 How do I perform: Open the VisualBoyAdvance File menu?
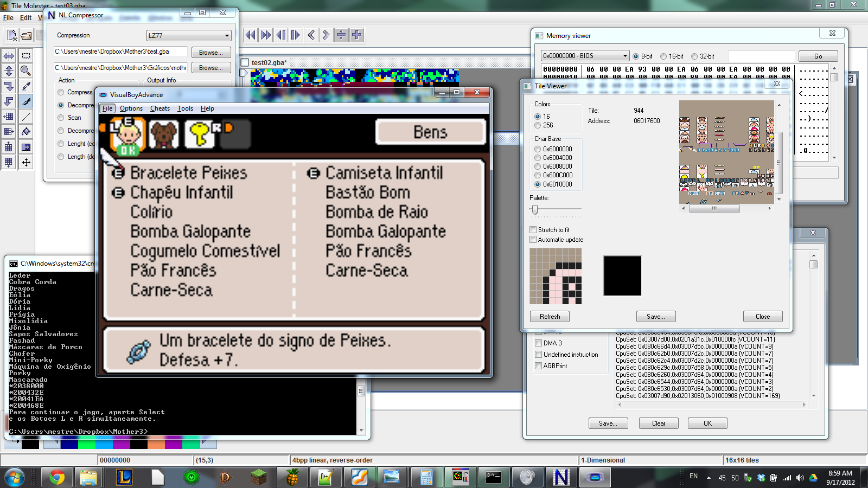tap(107, 108)
